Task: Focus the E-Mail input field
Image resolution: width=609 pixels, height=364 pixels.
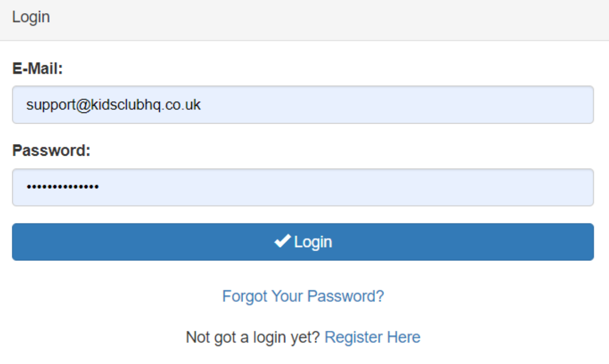Action: (303, 105)
